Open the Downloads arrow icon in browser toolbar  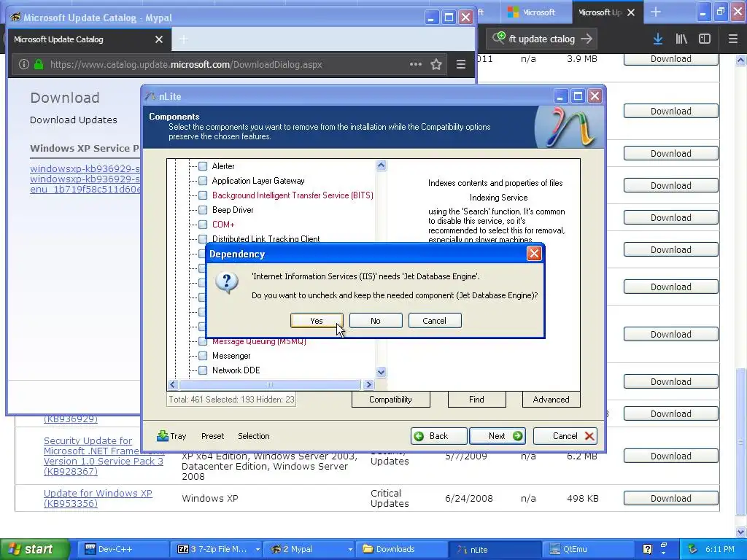click(x=658, y=39)
